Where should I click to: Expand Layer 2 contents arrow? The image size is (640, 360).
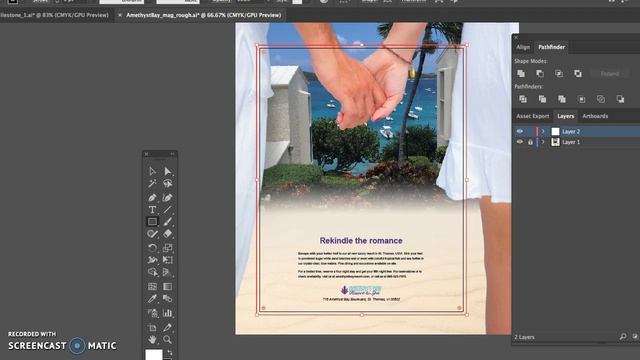tap(543, 131)
